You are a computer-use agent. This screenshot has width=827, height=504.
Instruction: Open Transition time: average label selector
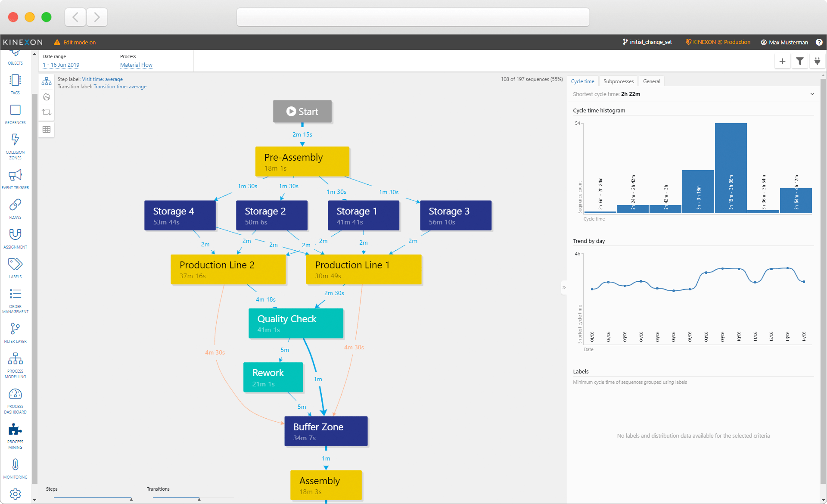(120, 87)
